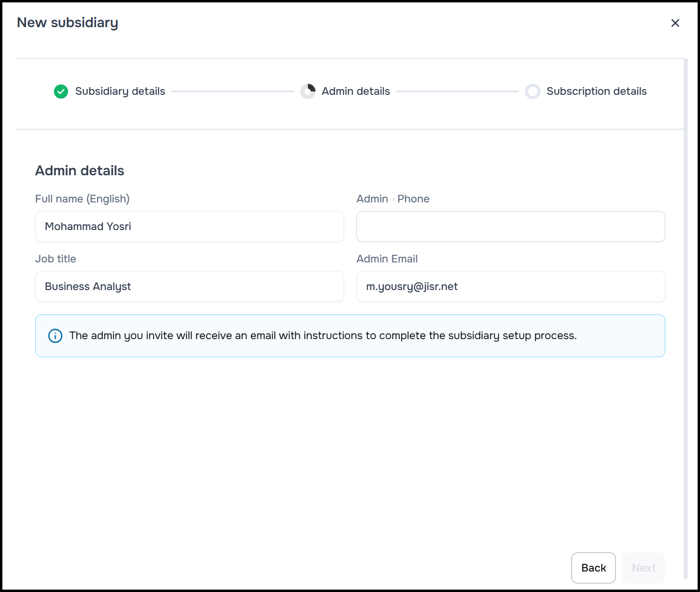This screenshot has height=592, width=700.
Task: Focus the Full name (English) field
Action: 189,227
